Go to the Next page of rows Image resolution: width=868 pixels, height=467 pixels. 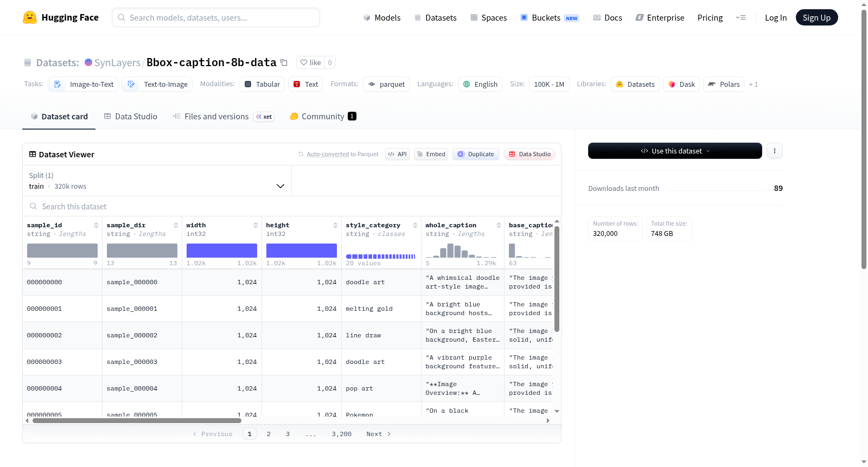[x=379, y=434]
